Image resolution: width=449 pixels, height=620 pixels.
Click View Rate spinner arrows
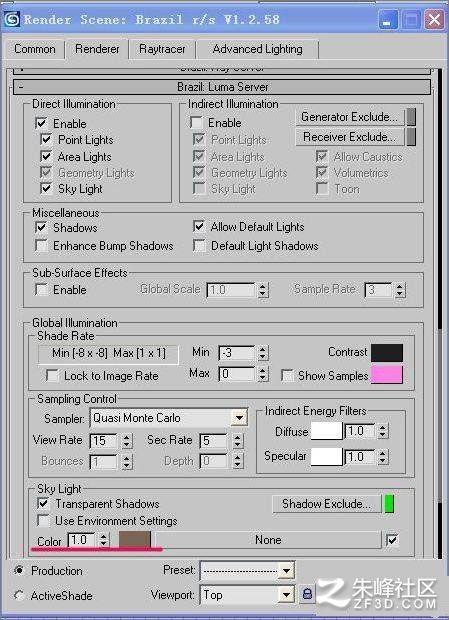pos(126,440)
